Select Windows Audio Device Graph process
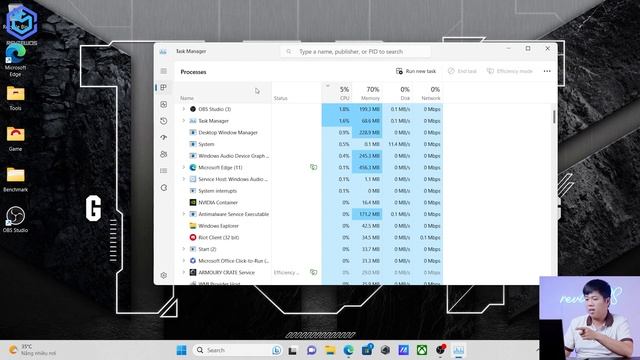 [309, 156]
